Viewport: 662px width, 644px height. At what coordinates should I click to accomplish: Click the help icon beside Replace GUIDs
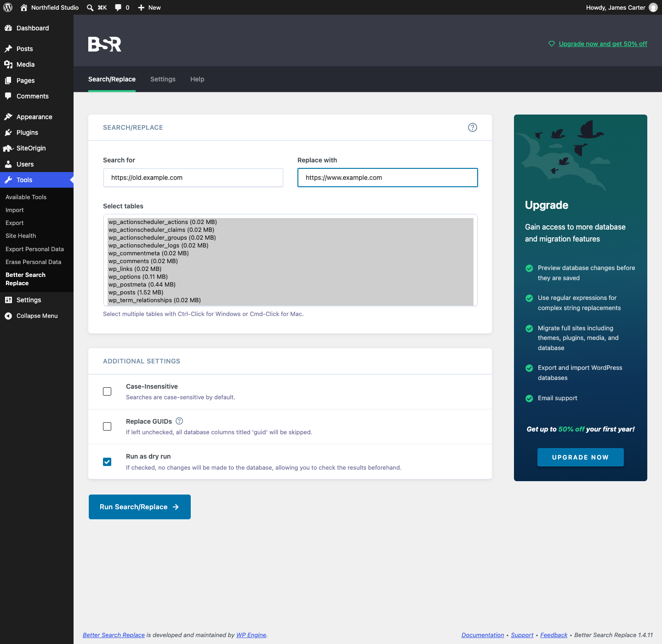tap(179, 421)
